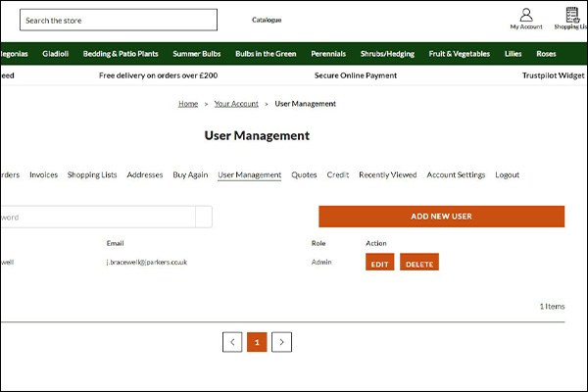Switch to the Invoices tab
The height and width of the screenshot is (392, 588).
click(43, 174)
